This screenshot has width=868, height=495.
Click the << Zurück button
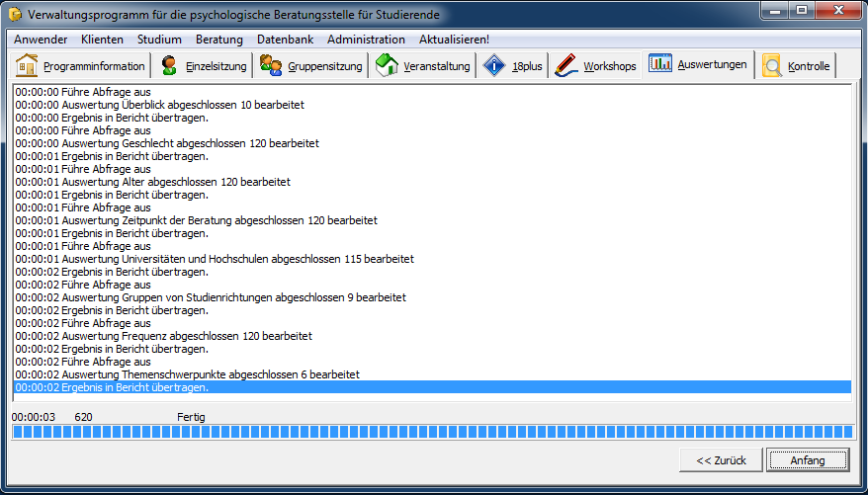point(721,460)
